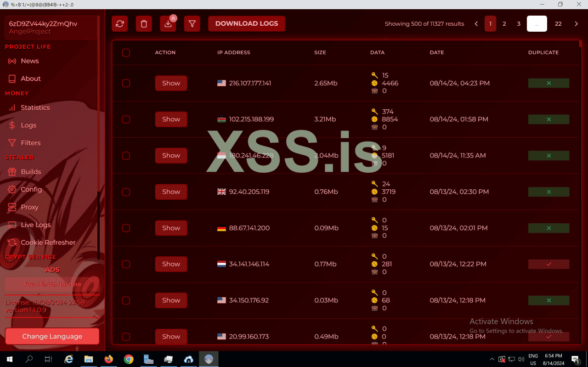Click date 08/14/24, 11:35 AM
The image size is (588, 367).
click(458, 156)
